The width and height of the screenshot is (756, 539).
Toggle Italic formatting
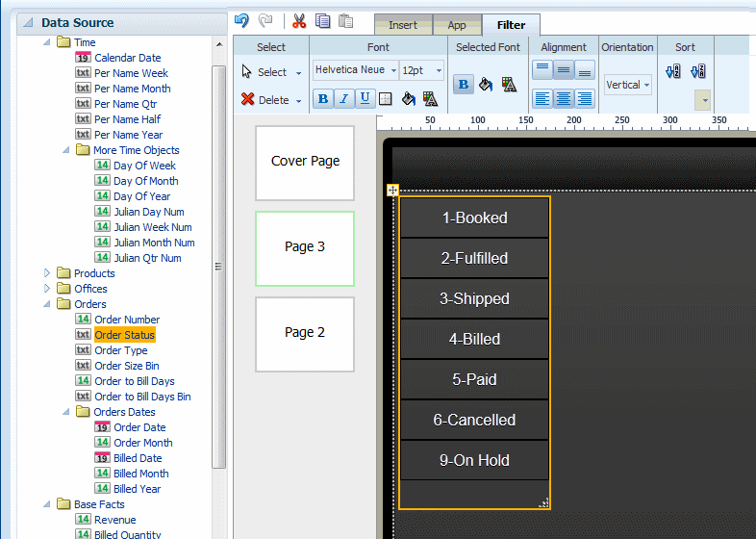pos(343,99)
